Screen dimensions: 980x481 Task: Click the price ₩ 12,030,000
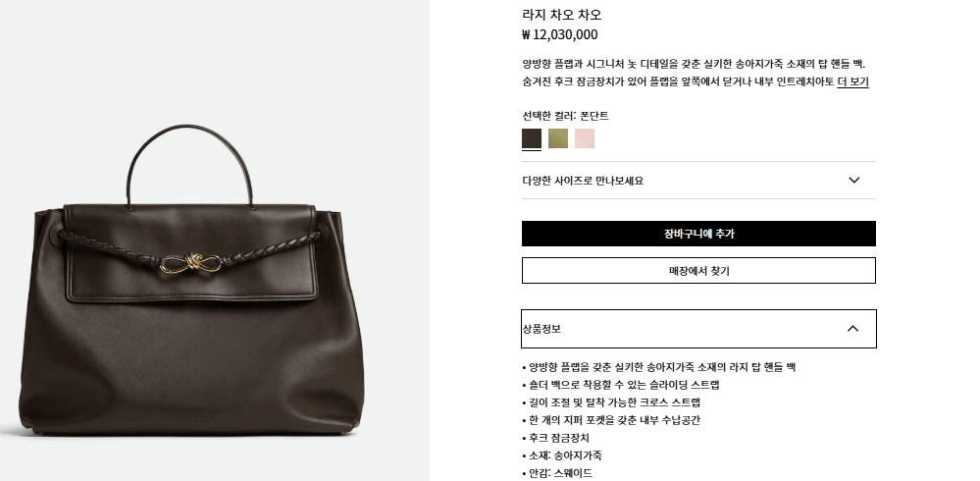pos(560,35)
